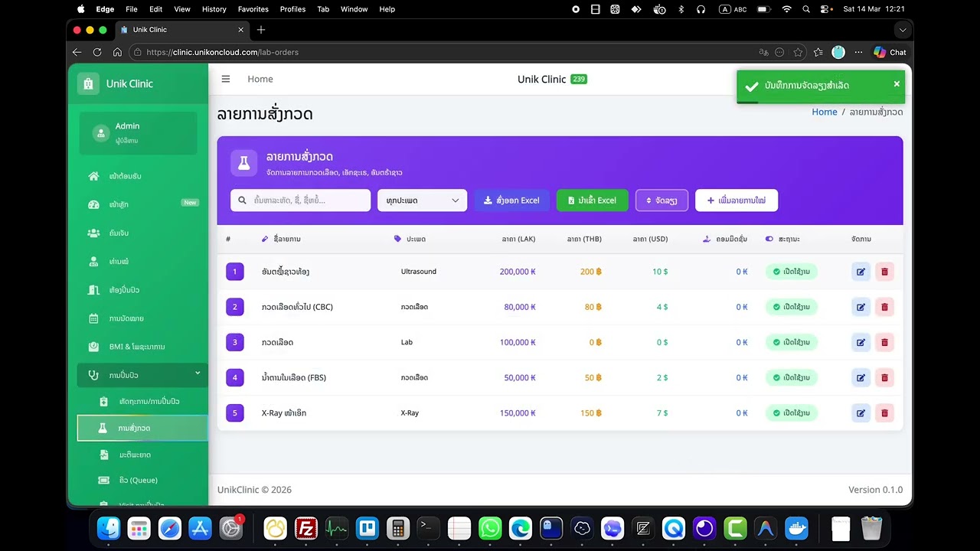The width and height of the screenshot is (980, 551).
Task: Delete the Lab category row
Action: click(884, 342)
